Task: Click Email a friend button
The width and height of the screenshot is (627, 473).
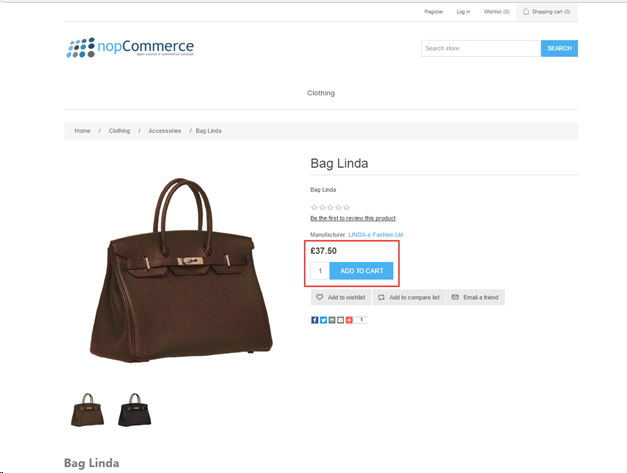Action: click(475, 297)
